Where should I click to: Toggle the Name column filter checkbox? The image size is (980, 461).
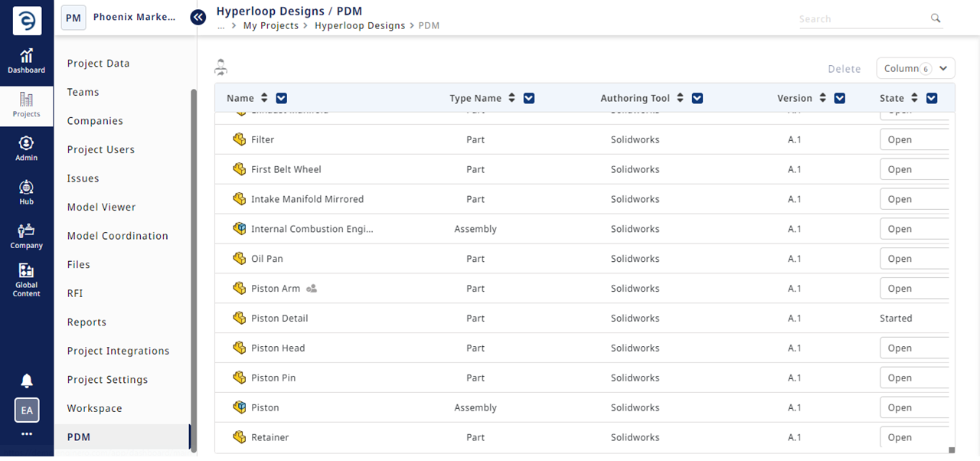tap(281, 98)
